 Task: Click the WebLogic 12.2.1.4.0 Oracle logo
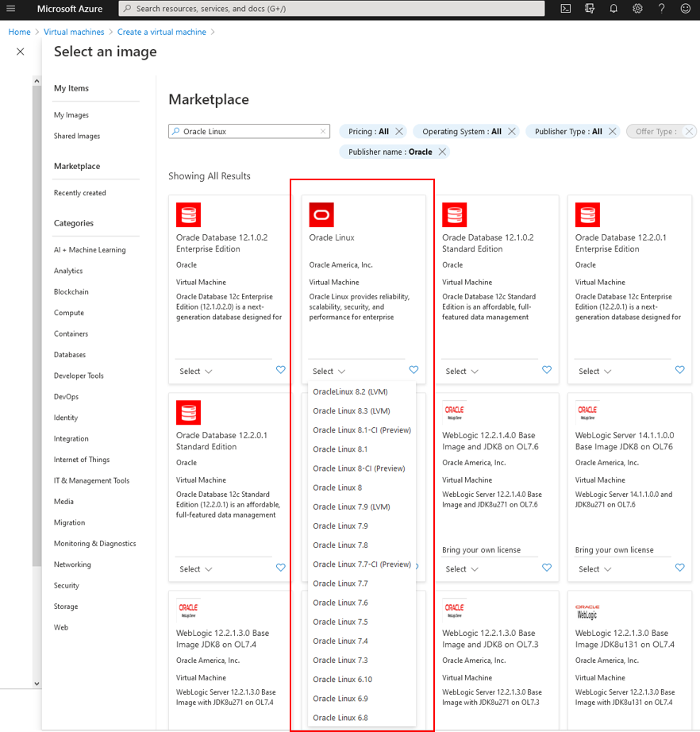click(455, 412)
